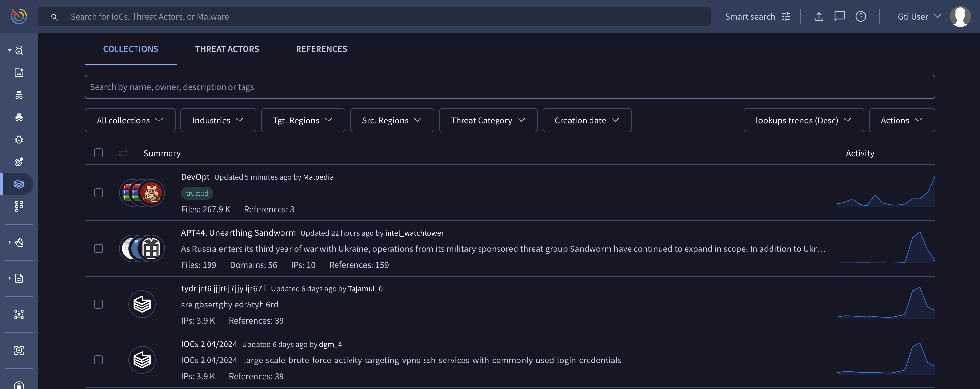Image resolution: width=980 pixels, height=389 pixels.
Task: Open the hunting flashlight sidebar icon
Action: pyautogui.click(x=19, y=242)
